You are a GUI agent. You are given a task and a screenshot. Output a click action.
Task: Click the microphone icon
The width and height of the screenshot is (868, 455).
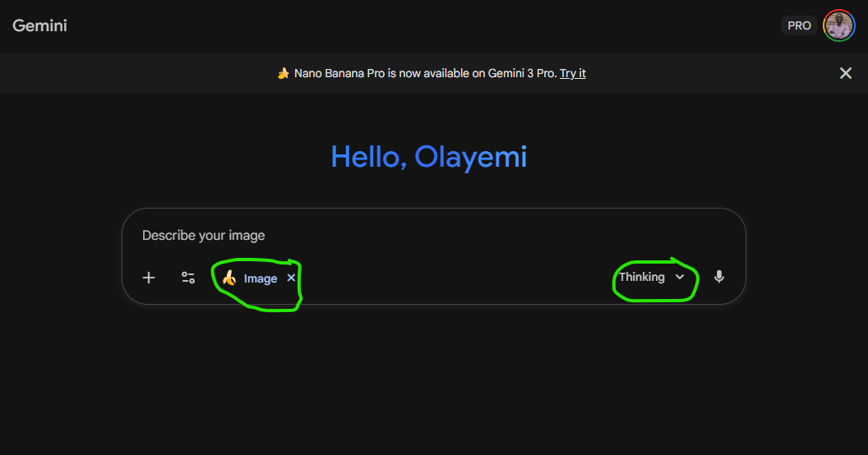click(x=719, y=277)
